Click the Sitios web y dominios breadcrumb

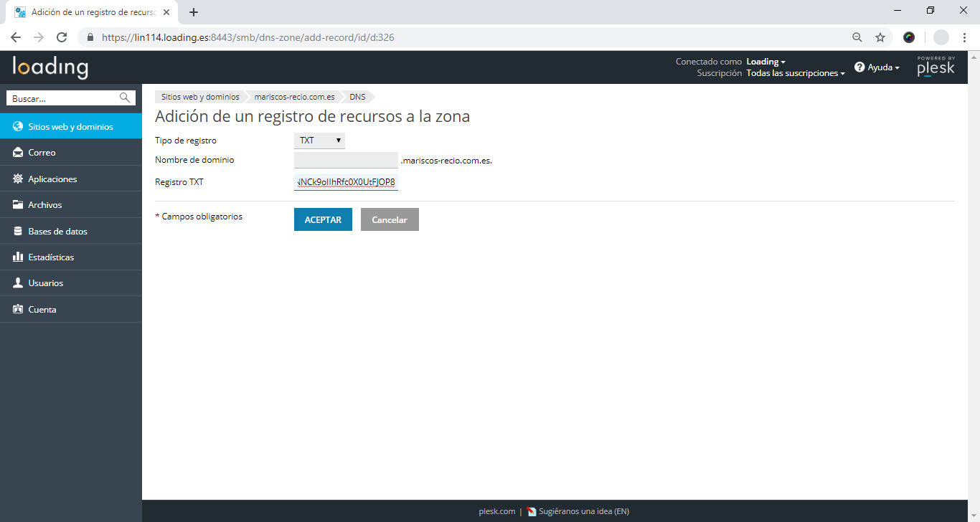(x=200, y=97)
